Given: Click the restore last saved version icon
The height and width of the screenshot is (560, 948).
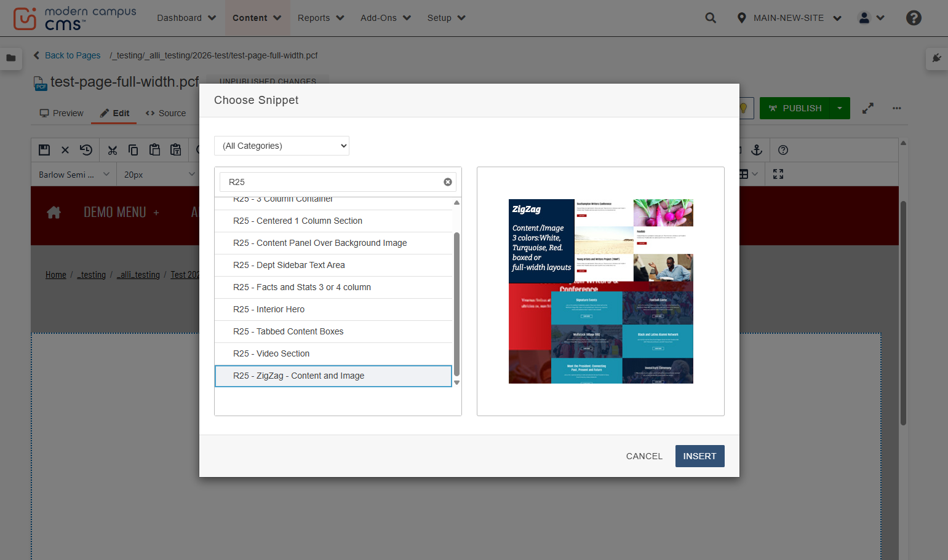Looking at the screenshot, I should 86,150.
